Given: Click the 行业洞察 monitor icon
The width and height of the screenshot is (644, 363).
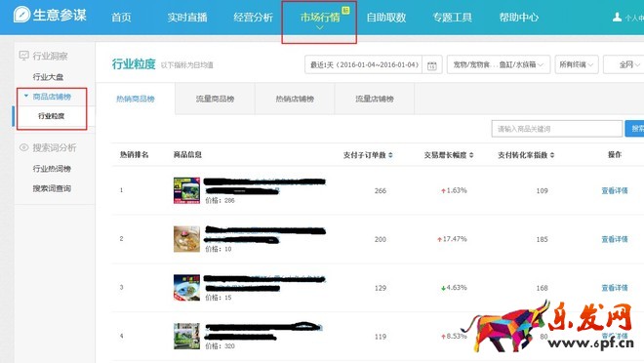Looking at the screenshot, I should [24, 55].
